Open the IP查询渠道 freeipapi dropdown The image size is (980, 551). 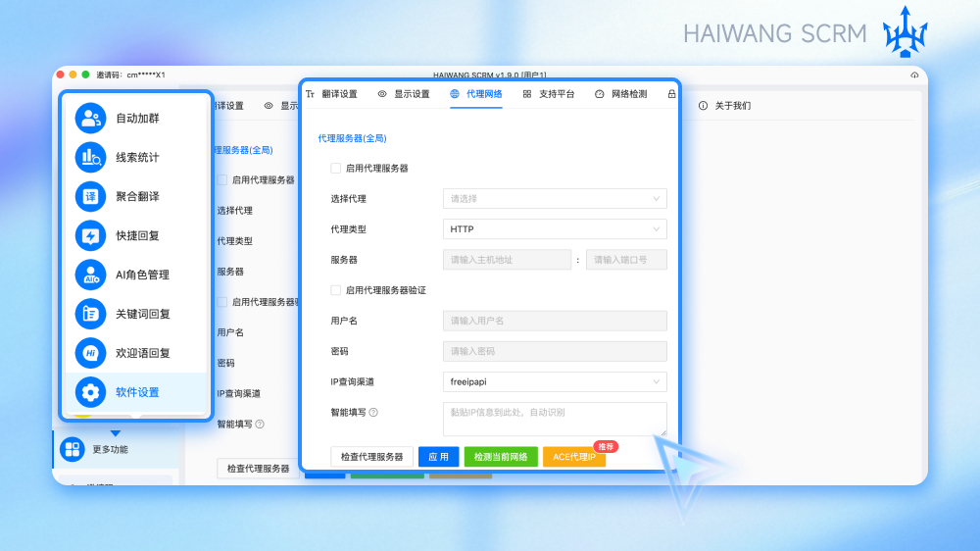tap(555, 382)
